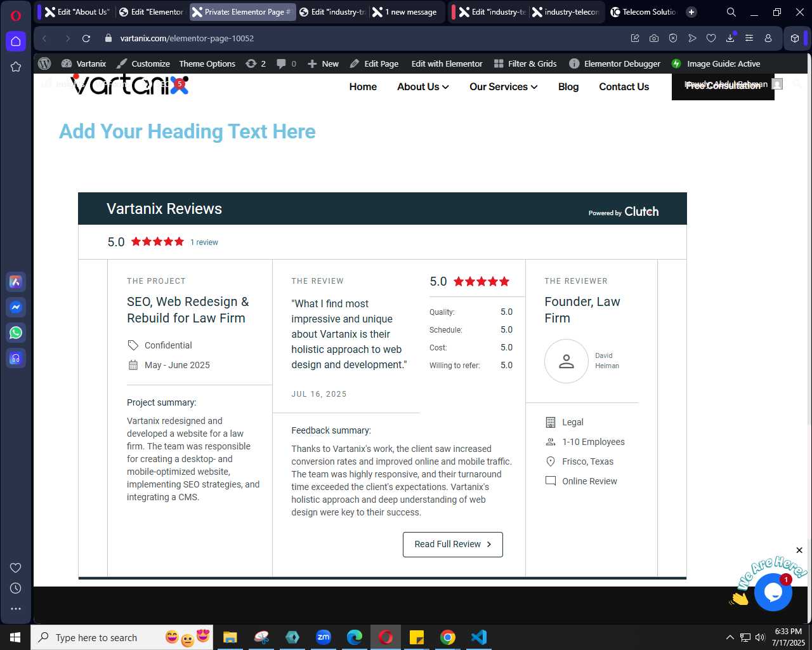Open WhatsApp in Opera sidebar
This screenshot has height=650, width=812.
click(x=16, y=333)
